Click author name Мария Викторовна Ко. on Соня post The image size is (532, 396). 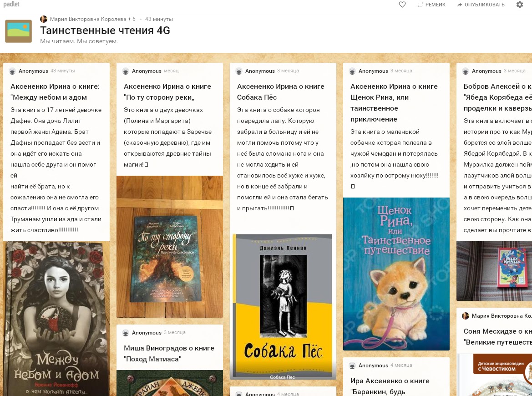point(502,316)
